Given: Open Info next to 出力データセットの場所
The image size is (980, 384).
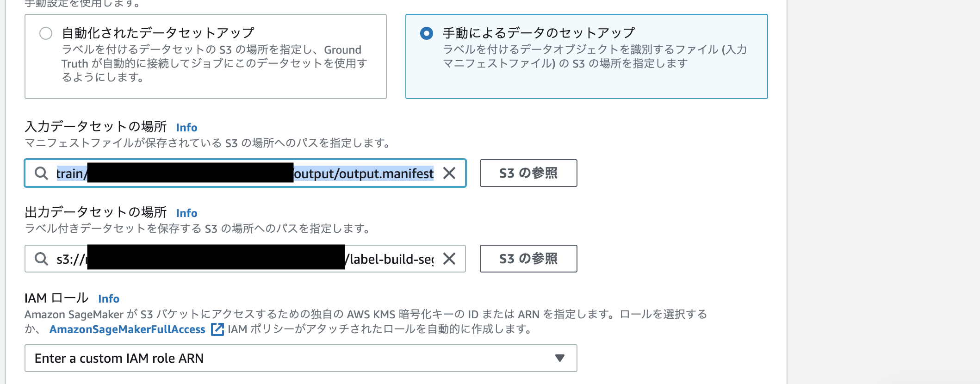Looking at the screenshot, I should coord(186,213).
